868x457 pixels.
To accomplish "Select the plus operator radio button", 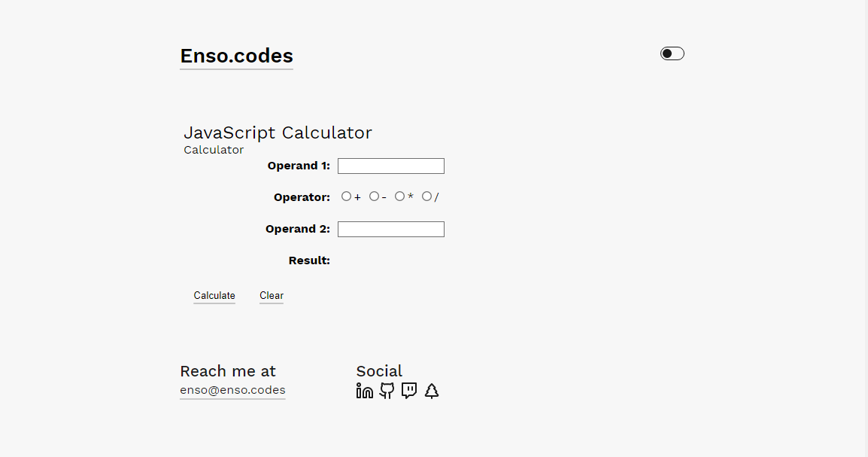I will point(346,197).
